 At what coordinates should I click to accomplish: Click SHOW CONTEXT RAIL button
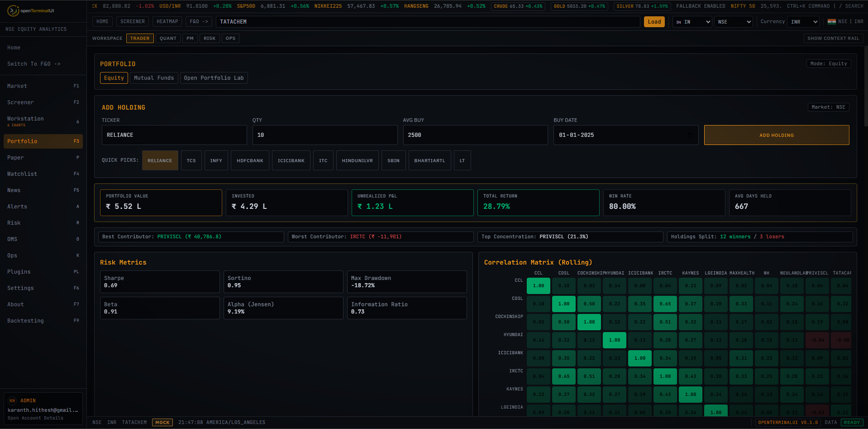[x=833, y=39]
